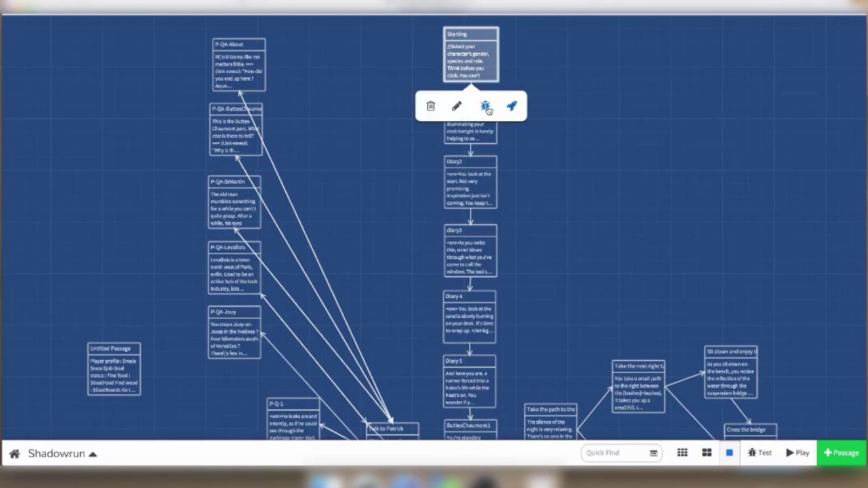The width and height of the screenshot is (868, 488).
Task: Select the 'Take the next right' passage
Action: (x=639, y=386)
